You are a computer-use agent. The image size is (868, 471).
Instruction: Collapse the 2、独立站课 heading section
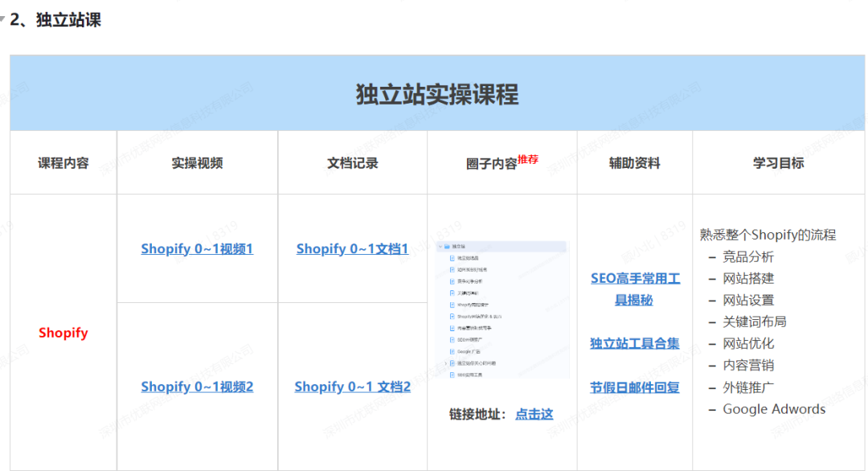[x=2, y=20]
